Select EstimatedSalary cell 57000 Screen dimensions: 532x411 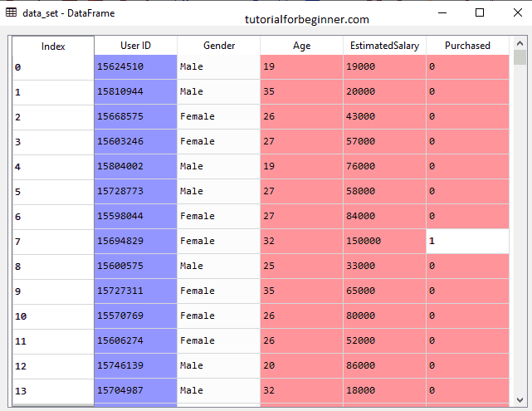[x=385, y=141]
